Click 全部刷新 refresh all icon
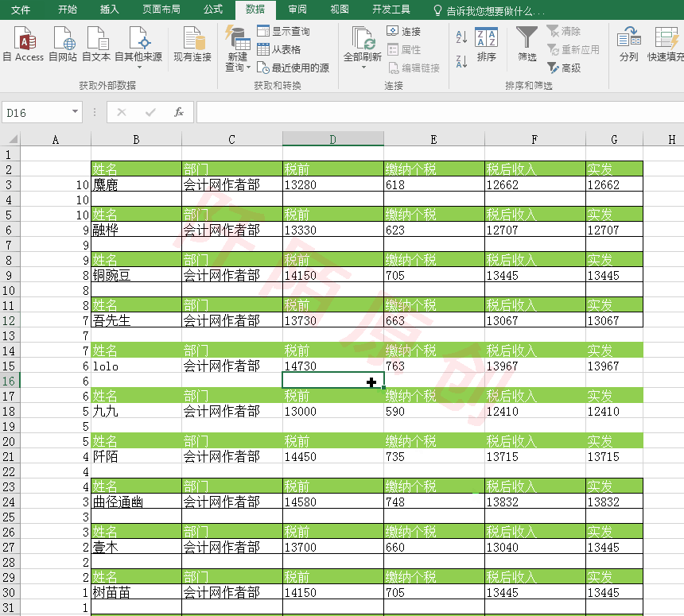 tap(363, 39)
